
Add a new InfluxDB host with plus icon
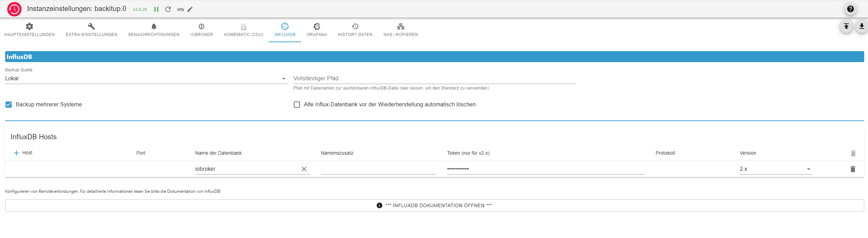[x=16, y=153]
